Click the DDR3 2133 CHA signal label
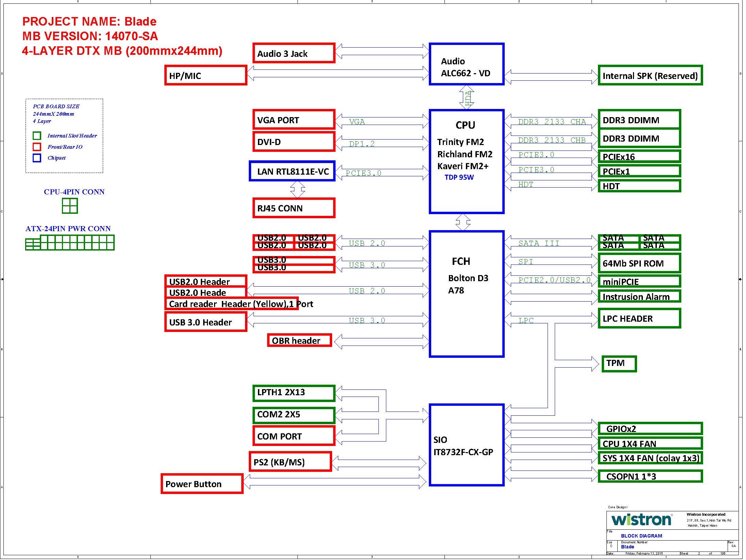This screenshot has height=560, width=746. (552, 122)
